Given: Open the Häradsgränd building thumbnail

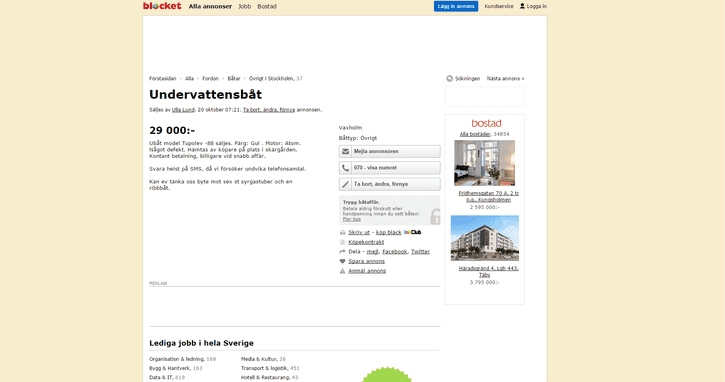Looking at the screenshot, I should click(x=485, y=238).
